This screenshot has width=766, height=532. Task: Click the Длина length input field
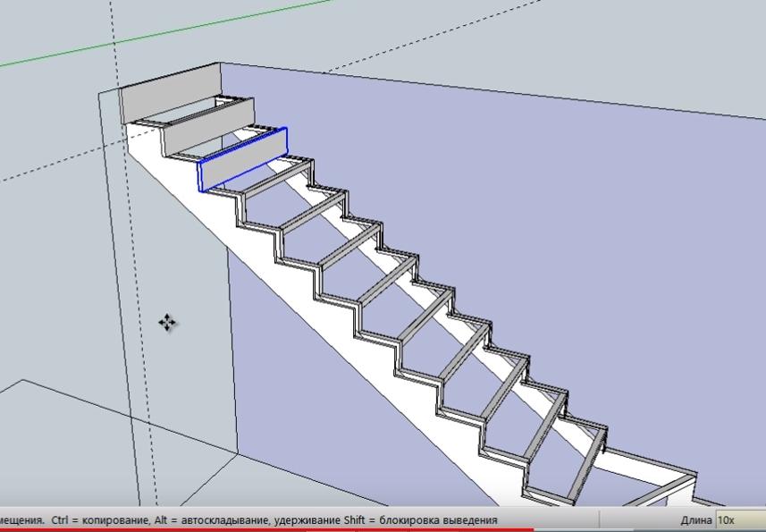[x=738, y=519]
